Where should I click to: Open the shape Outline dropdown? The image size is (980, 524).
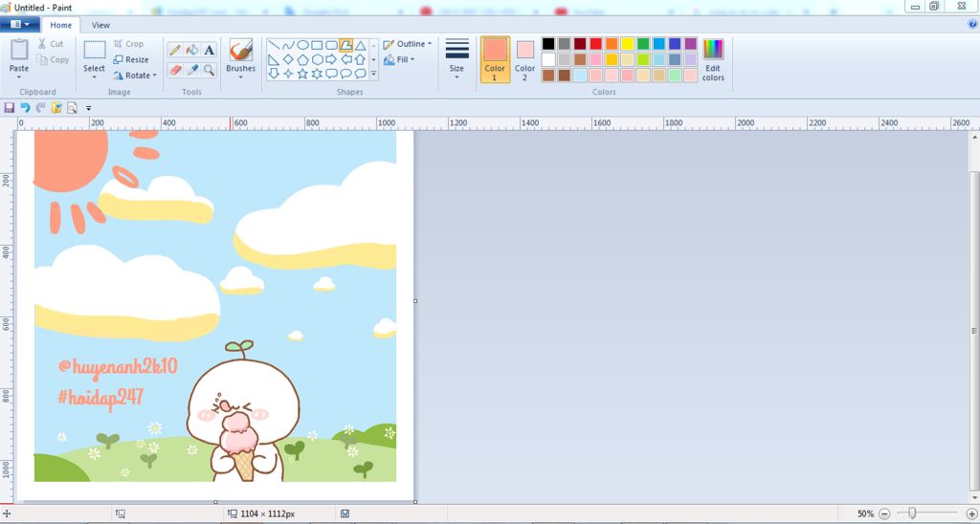point(408,44)
